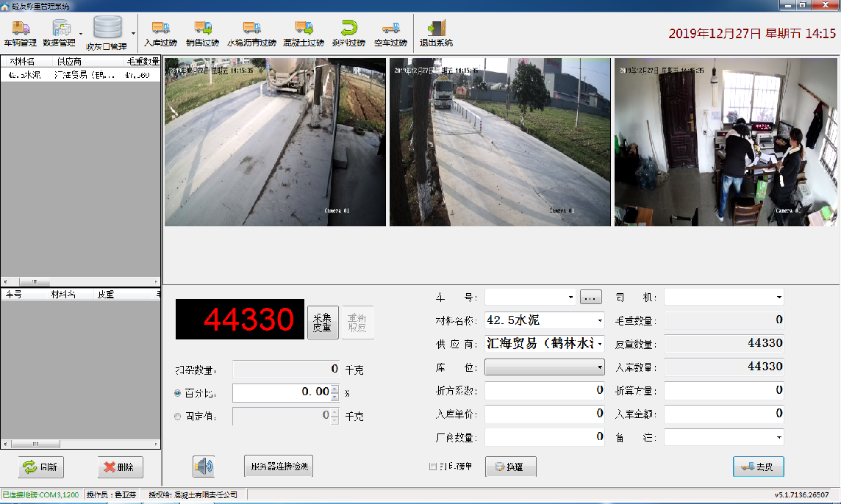Toggle the speaker sound icon
841x504 pixels.
tap(203, 466)
